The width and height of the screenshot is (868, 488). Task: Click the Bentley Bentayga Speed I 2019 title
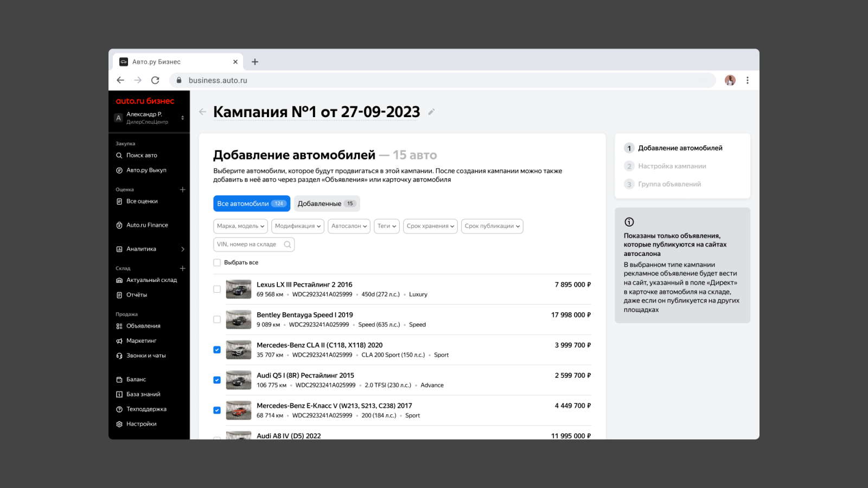305,315
